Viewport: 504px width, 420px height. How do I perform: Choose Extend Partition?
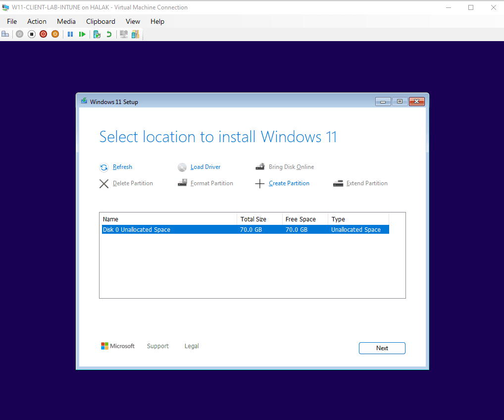click(366, 183)
